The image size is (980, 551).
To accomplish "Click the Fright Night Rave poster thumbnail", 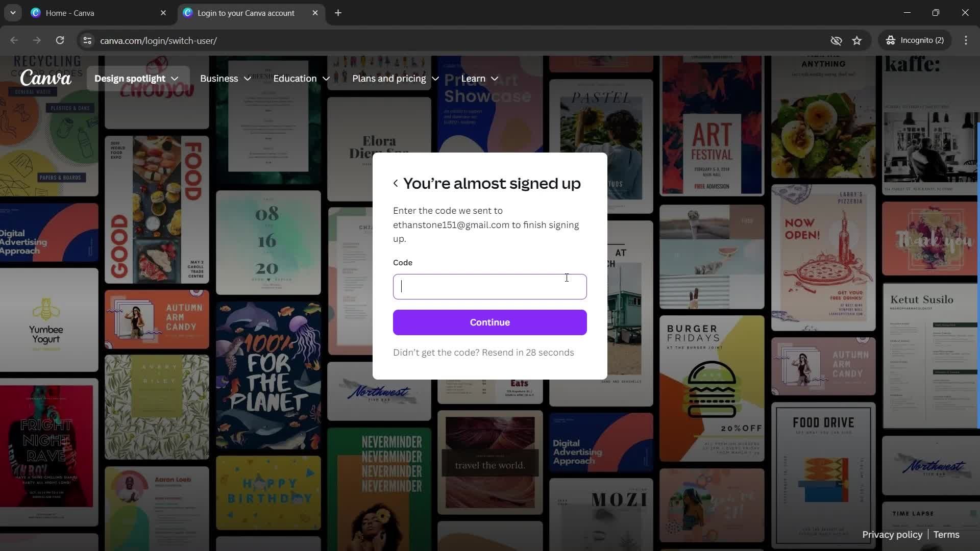I will click(x=49, y=453).
